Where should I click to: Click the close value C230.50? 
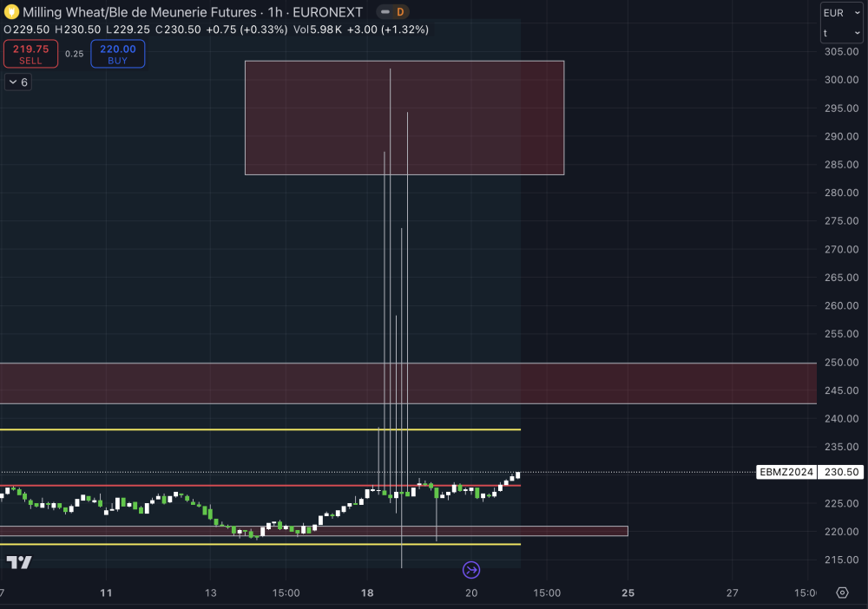[x=178, y=29]
